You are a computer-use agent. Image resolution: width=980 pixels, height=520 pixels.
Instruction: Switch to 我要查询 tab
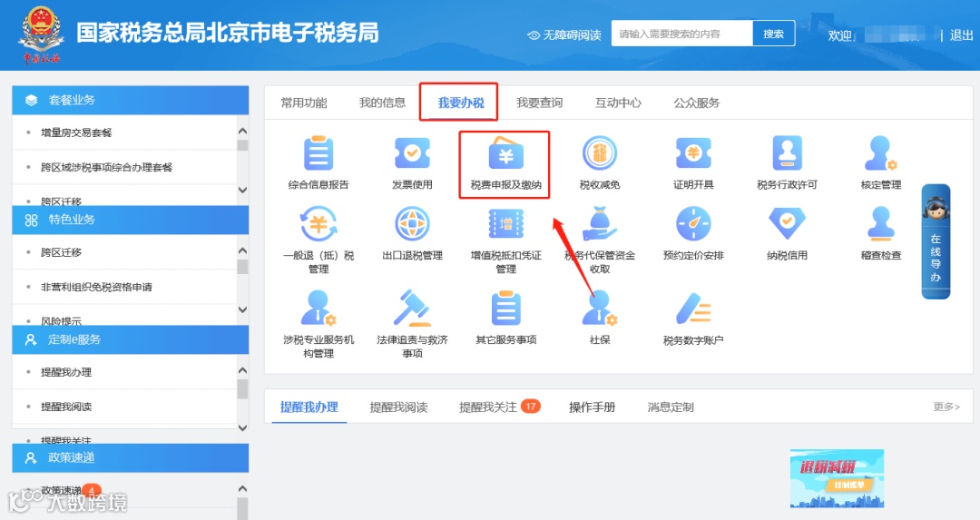(x=539, y=103)
